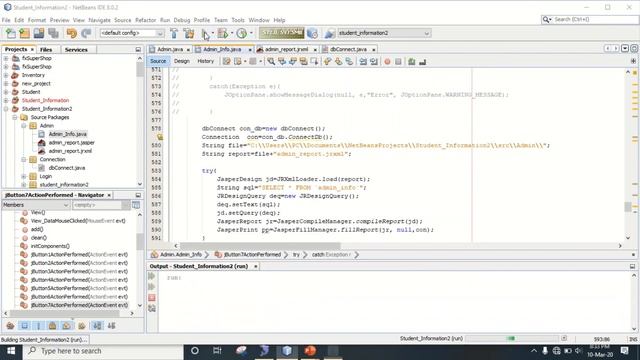Image resolution: width=640 pixels, height=360 pixels.
Task: Toggle Show Static Members in Navigator
Action: (39, 325)
